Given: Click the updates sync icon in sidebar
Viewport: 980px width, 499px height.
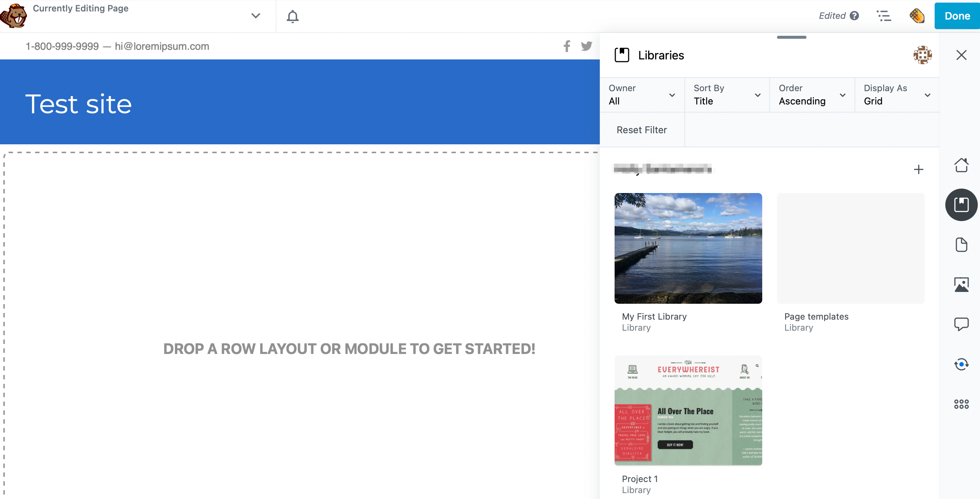Looking at the screenshot, I should pyautogui.click(x=961, y=364).
